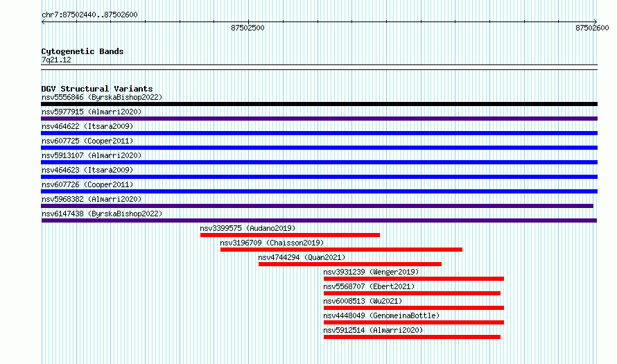The image size is (617, 364).
Task: Select the blue nsv464622 variant bar
Action: tap(319, 133)
